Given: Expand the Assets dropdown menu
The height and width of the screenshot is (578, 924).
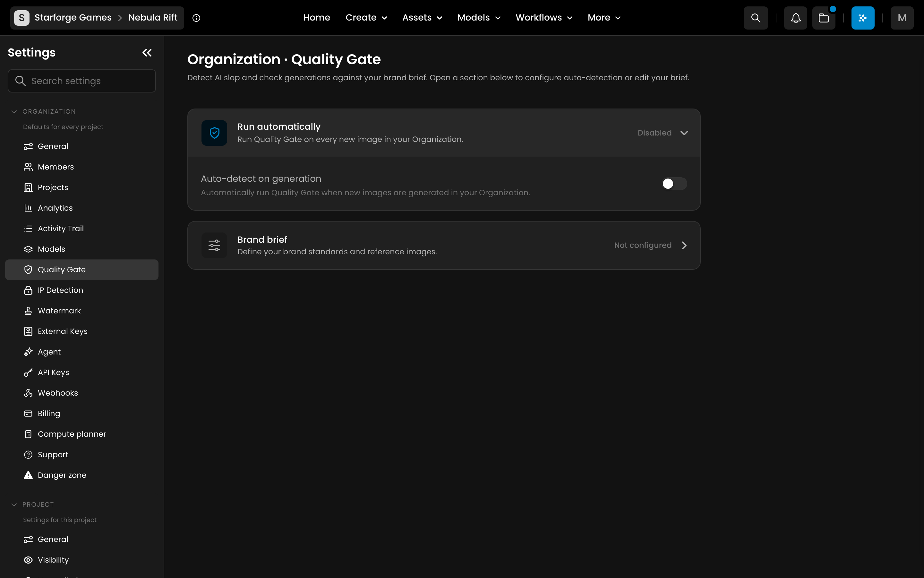Looking at the screenshot, I should [422, 18].
